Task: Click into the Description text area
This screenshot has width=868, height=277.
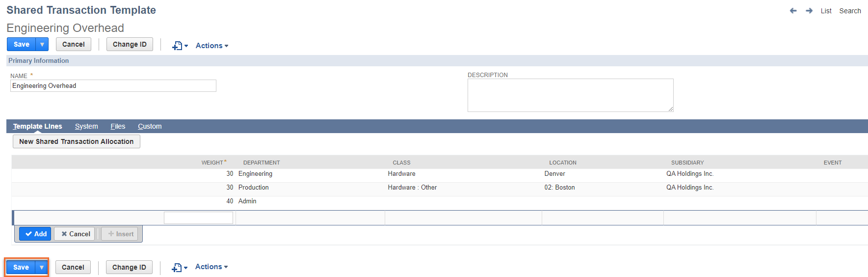Action: [x=570, y=95]
